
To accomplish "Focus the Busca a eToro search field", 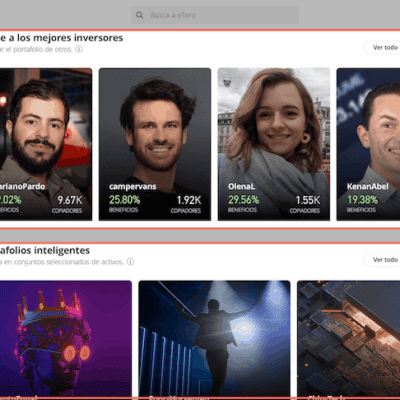I will [215, 15].
